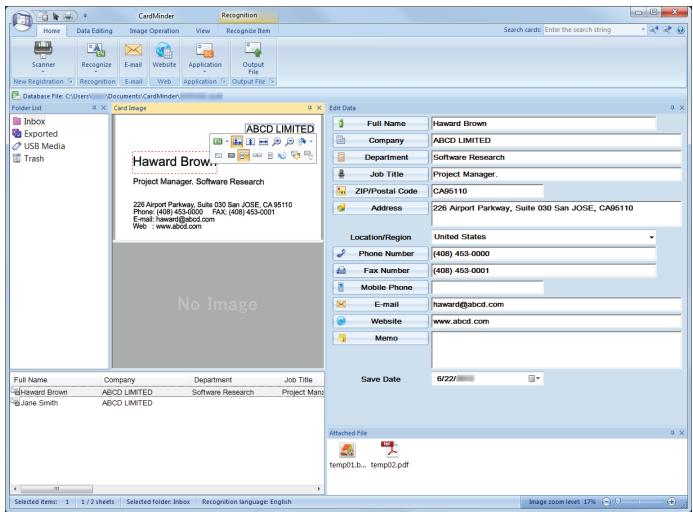Click the search next arrow icon
Screen dimensions: 693x512
click(667, 30)
